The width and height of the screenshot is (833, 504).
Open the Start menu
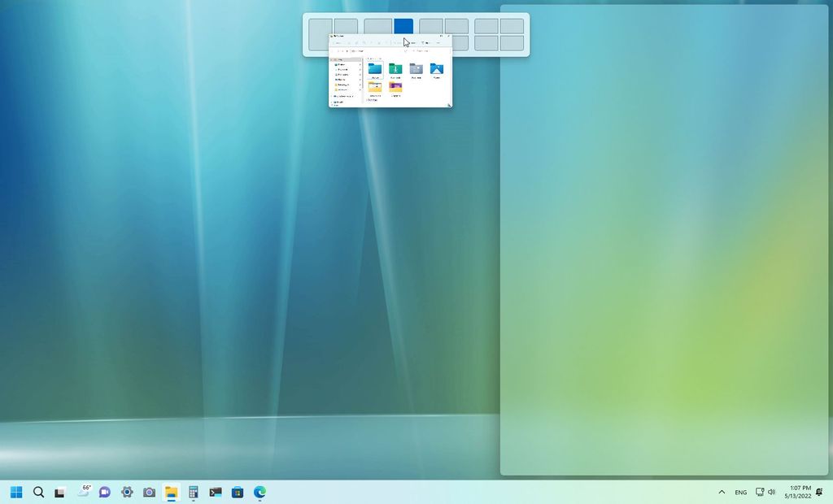tap(16, 492)
